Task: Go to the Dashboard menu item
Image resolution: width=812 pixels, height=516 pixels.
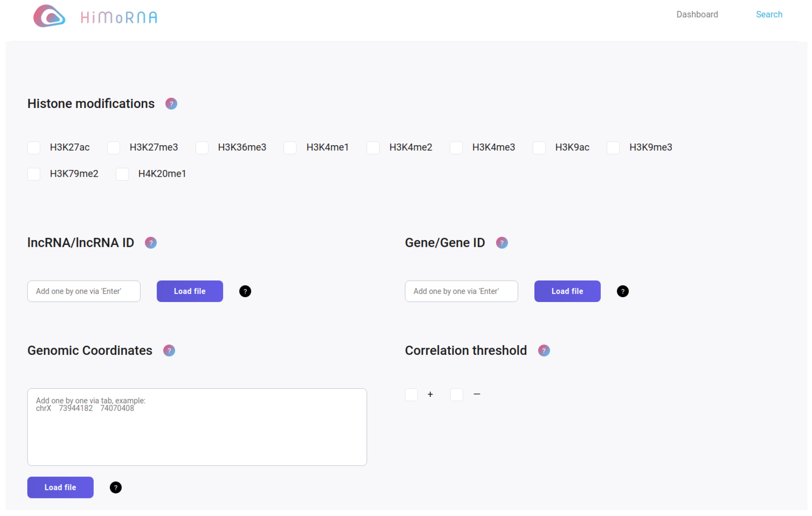Action: pos(697,14)
